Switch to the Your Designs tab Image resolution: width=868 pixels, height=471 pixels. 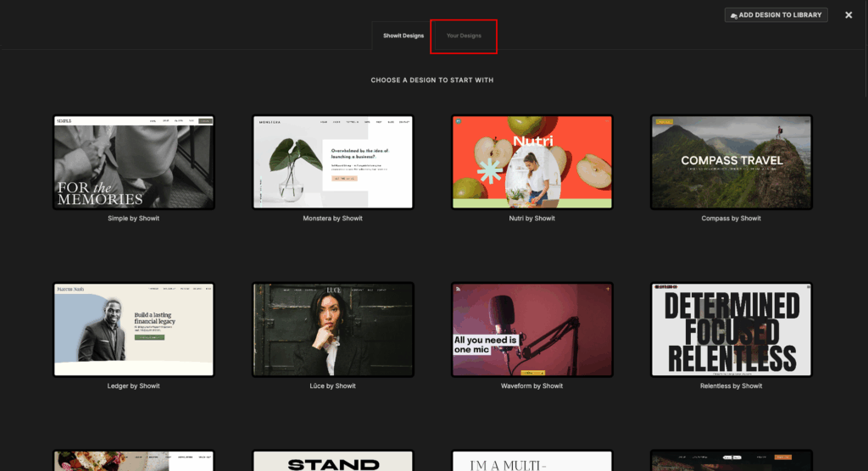coord(464,36)
